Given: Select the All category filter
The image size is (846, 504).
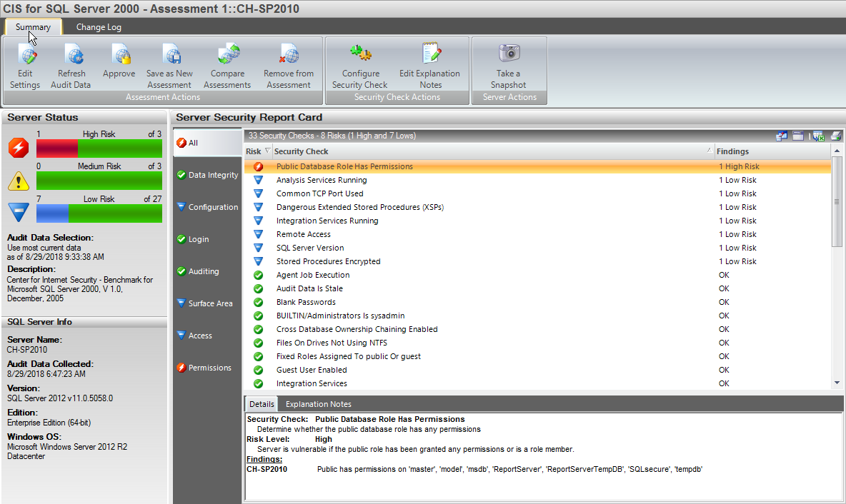Looking at the screenshot, I should 208,143.
